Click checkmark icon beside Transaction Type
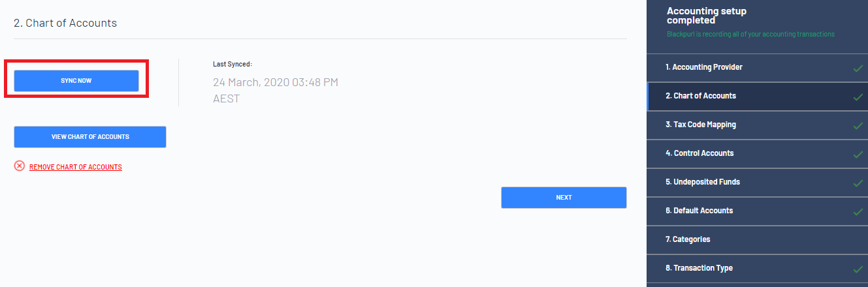Screen dimensions: 868x287 (x=858, y=269)
